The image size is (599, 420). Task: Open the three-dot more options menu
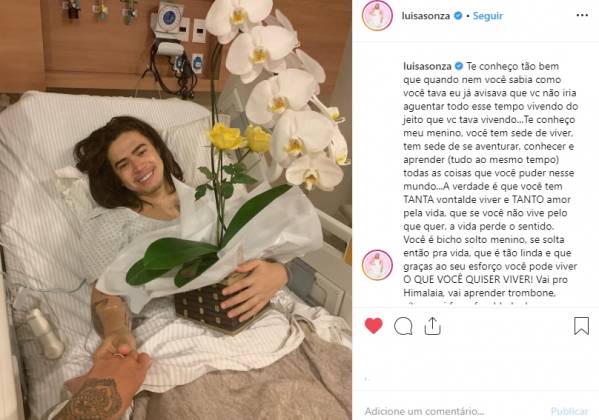pos(582,15)
